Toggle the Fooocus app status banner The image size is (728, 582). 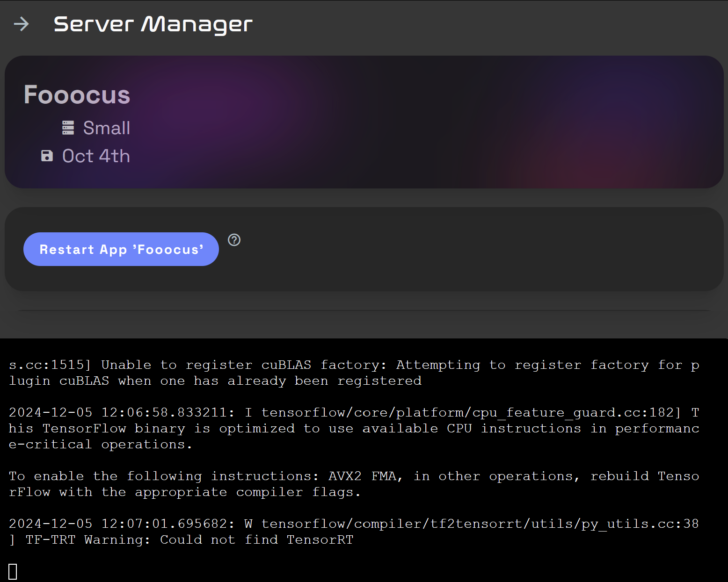click(364, 121)
